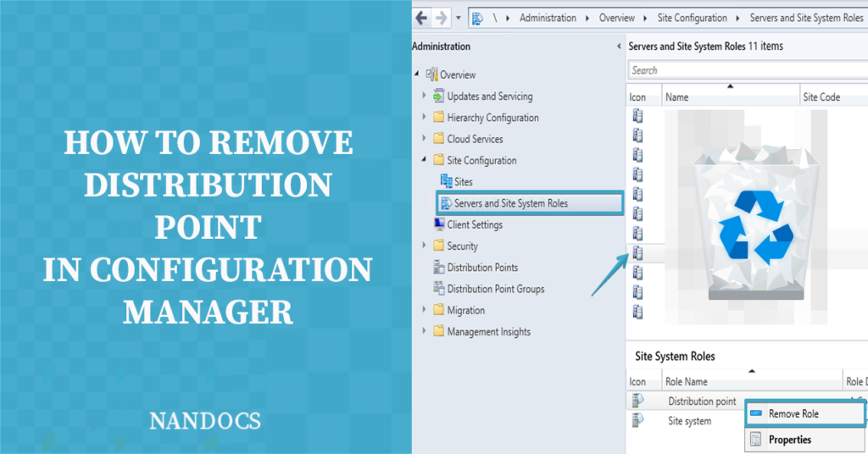Click the Properties menu icon

pos(755,440)
